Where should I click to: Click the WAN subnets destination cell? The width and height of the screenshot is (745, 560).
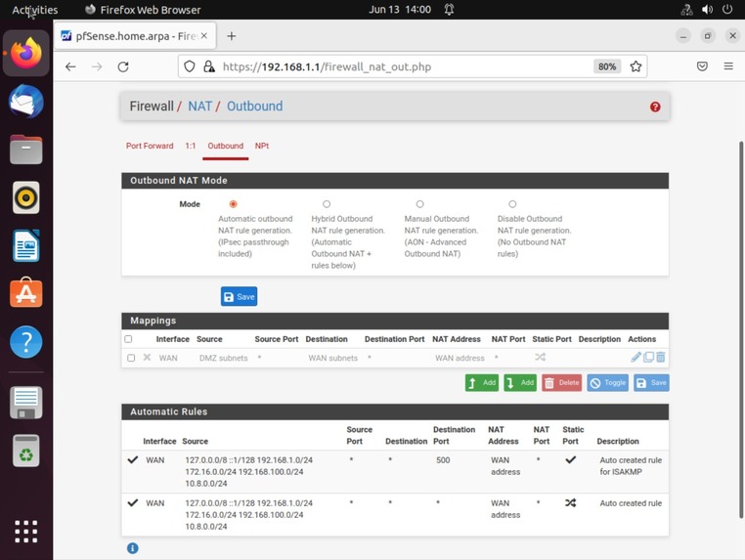[x=333, y=358]
